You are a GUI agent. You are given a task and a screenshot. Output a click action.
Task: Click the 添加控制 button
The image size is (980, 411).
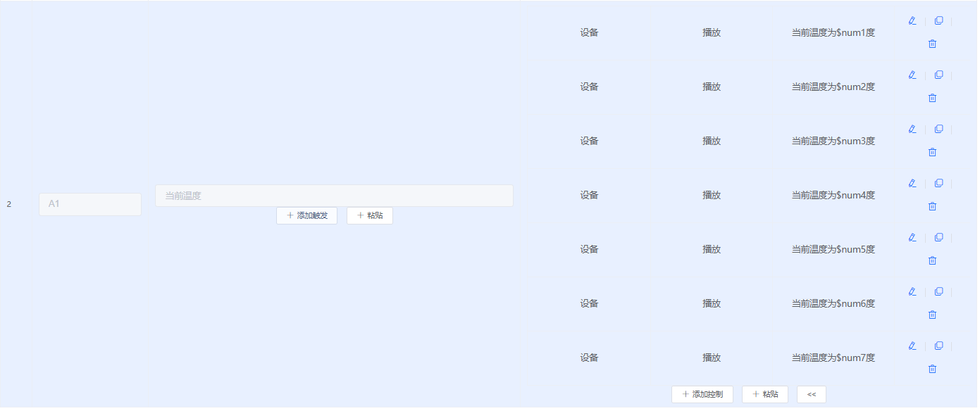[x=702, y=394]
